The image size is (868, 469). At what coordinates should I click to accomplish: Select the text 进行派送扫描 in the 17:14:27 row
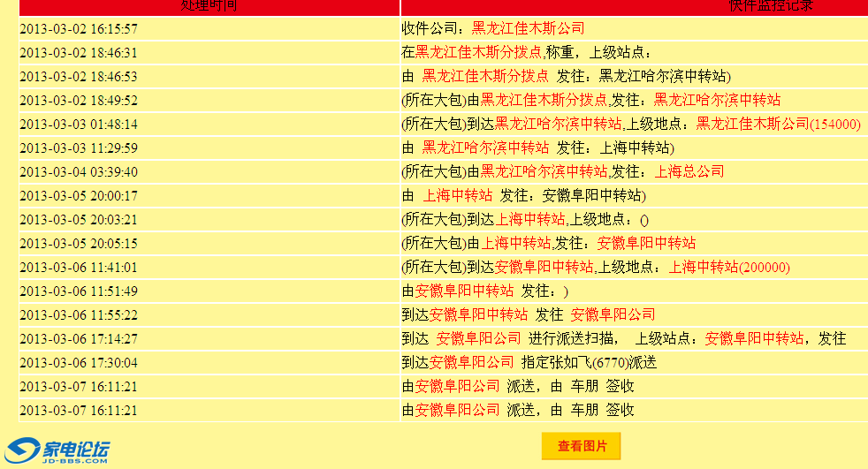click(x=571, y=338)
